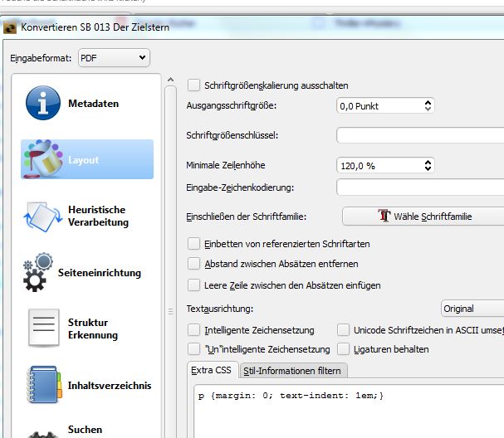Toggle Unicode Schriftzeichen in ASCII checkbox
Screen dimensions: 504x438
coord(343,330)
